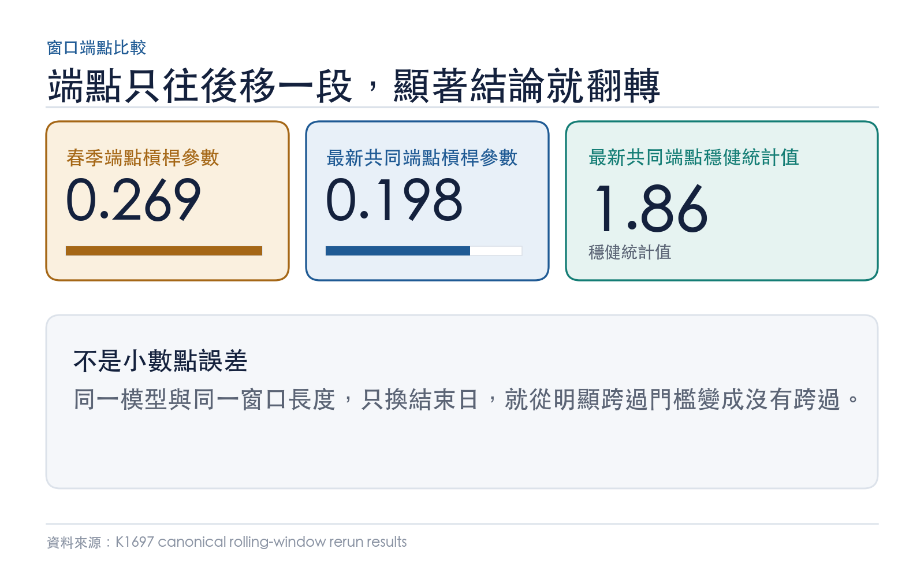Click the value 1.86
The image size is (924, 578).
(x=651, y=209)
